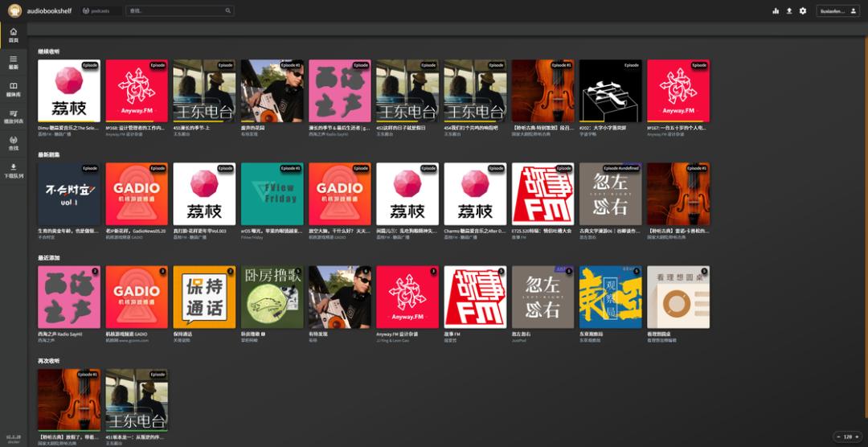Open violin 聆听古典 cover in 继续收听
The image size is (868, 447).
click(x=543, y=91)
